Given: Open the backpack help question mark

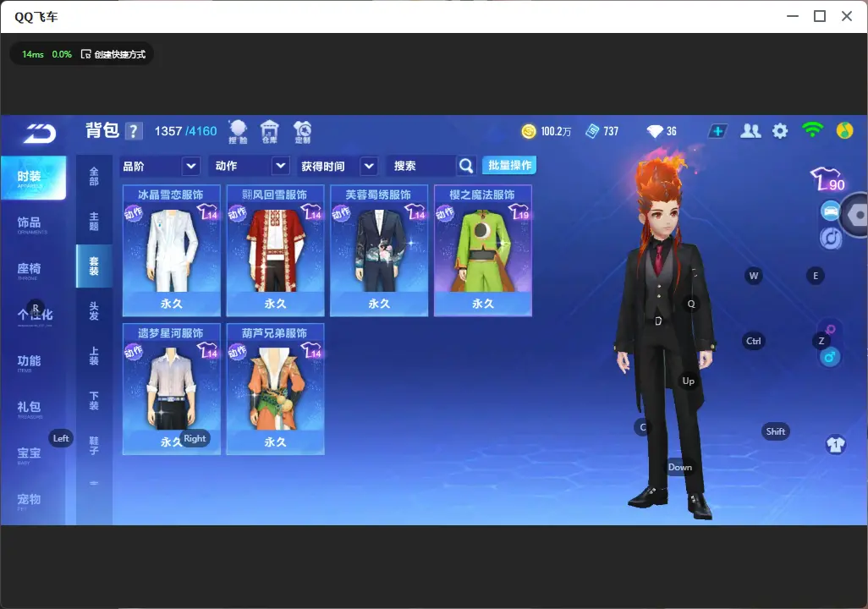Looking at the screenshot, I should pos(134,131).
